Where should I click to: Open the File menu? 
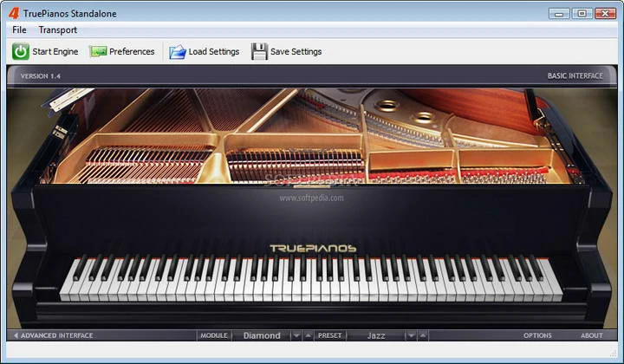pyautogui.click(x=19, y=29)
